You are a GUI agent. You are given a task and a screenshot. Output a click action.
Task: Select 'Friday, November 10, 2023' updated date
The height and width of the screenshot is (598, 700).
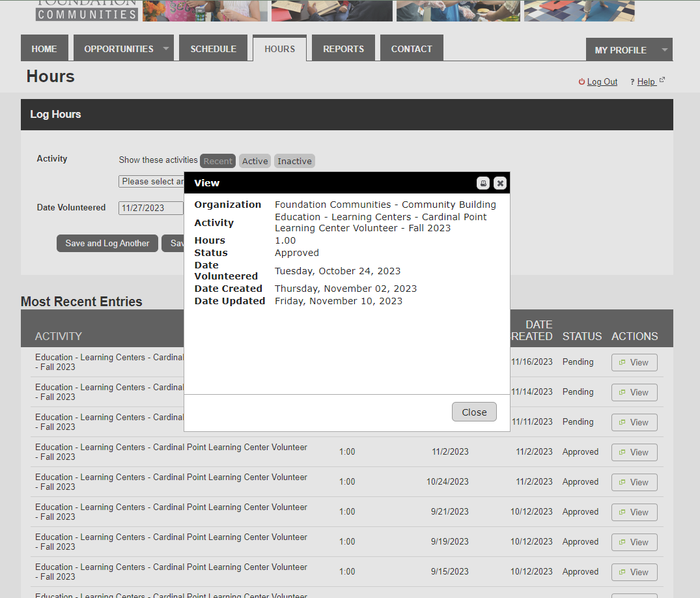click(339, 301)
